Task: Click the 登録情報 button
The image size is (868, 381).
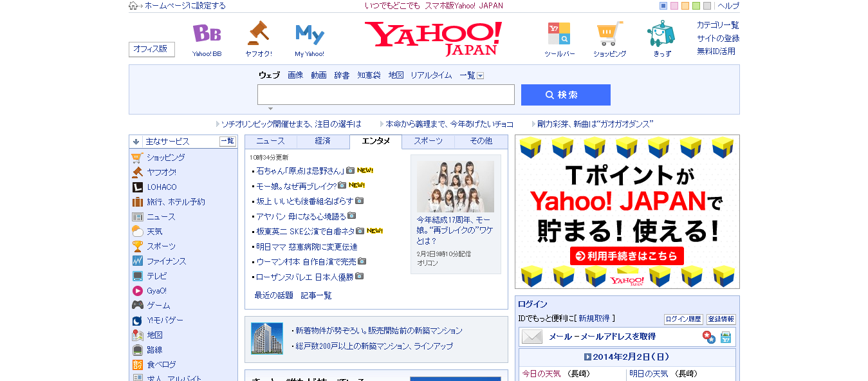Action: 721,319
